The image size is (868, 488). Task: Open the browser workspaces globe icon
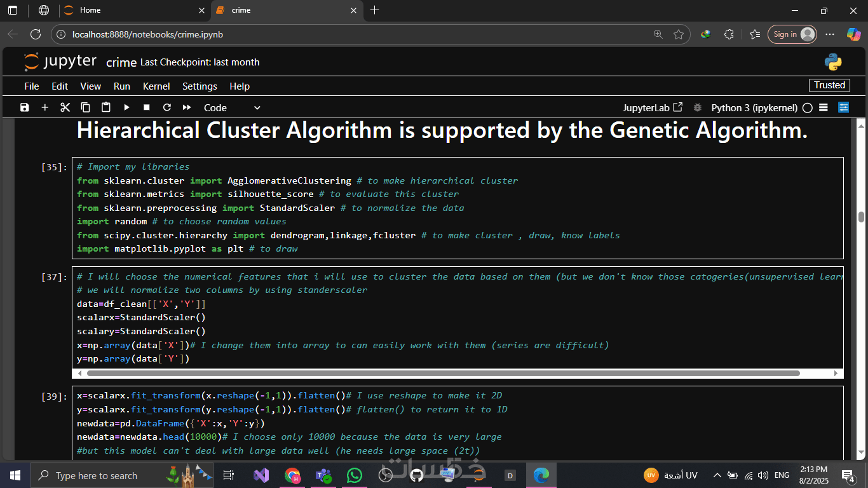click(44, 10)
